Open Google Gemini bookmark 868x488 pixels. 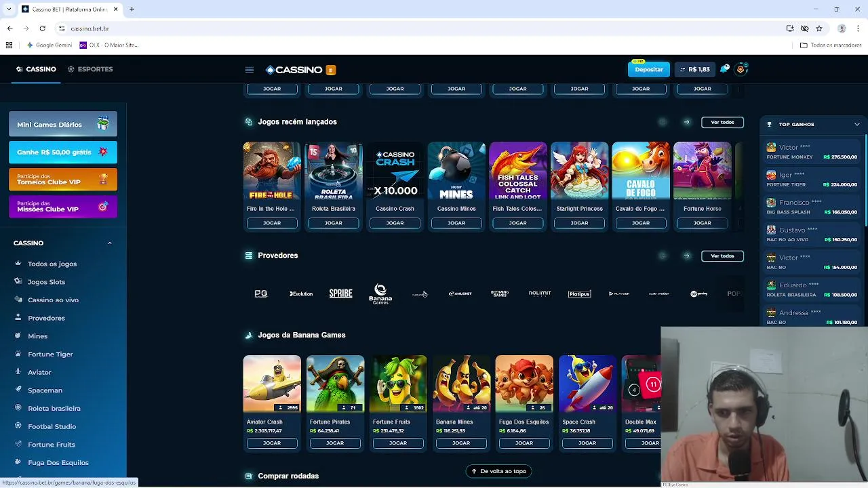pos(49,45)
